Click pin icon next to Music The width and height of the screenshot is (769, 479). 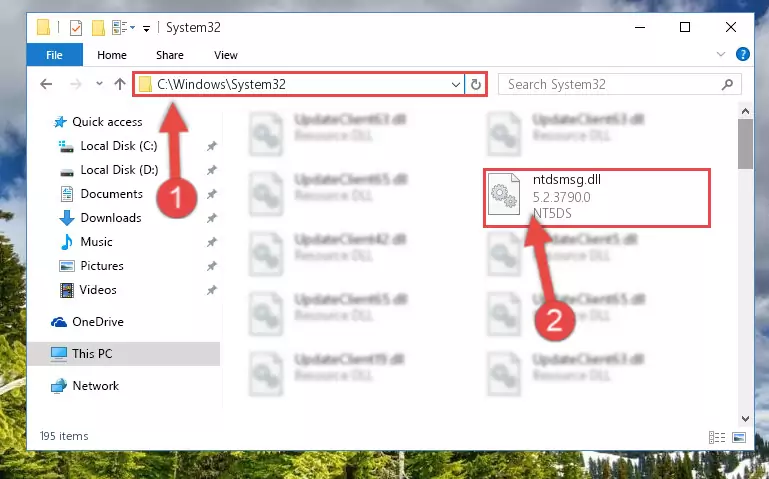coord(211,242)
